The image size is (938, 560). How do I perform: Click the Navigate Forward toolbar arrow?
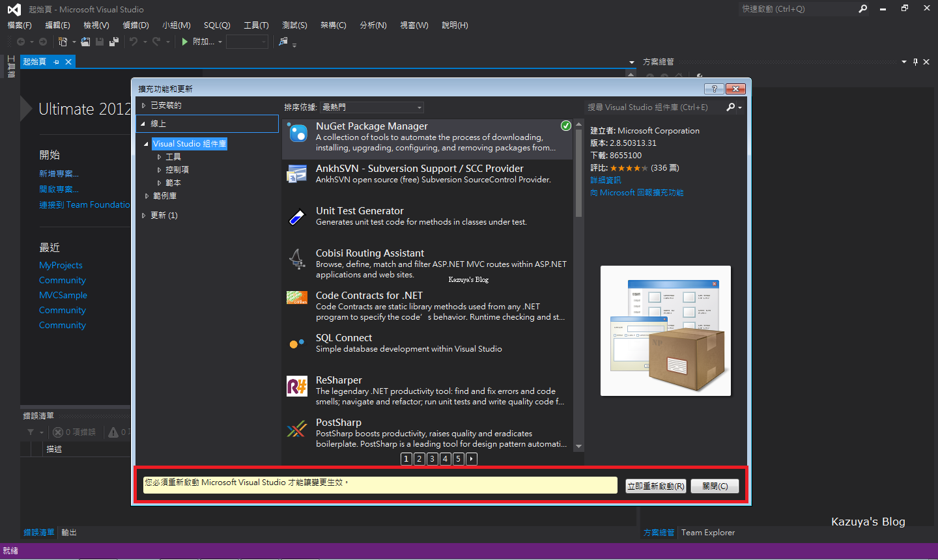[x=43, y=42]
